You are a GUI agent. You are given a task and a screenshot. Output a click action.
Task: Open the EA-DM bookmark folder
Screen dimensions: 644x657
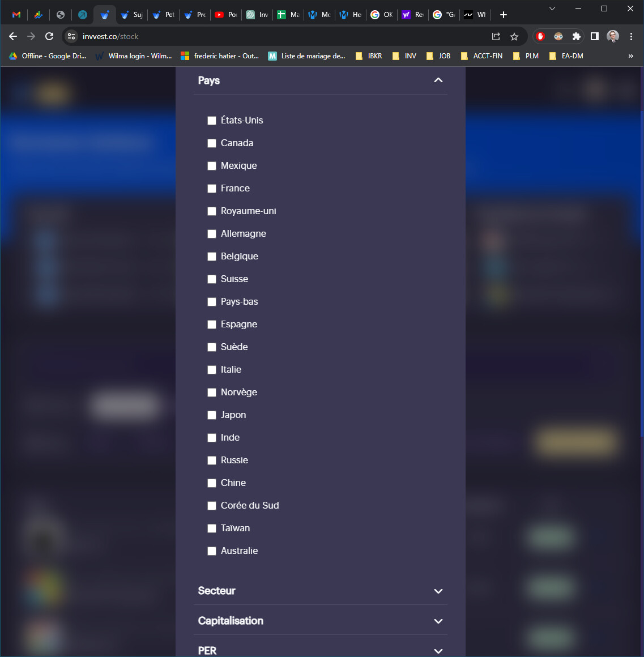(x=566, y=56)
